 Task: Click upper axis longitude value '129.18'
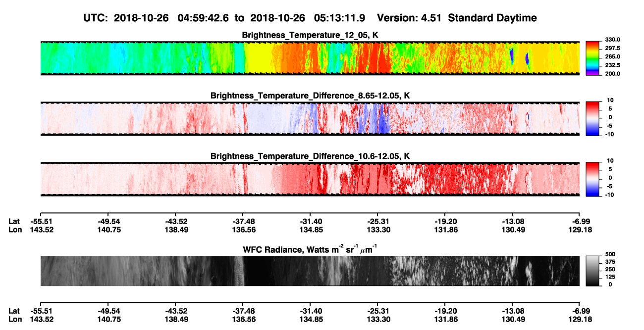(x=580, y=230)
